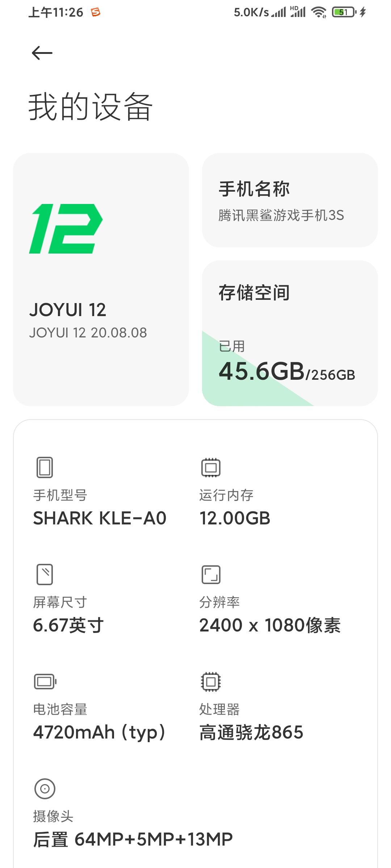
Task: Tap the camera lens icon
Action: [45, 788]
